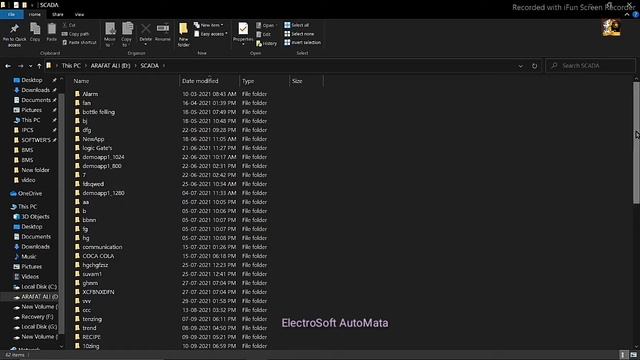Click the Delete ribbon icon
Image resolution: width=640 pixels, height=360 pixels.
(x=145, y=33)
